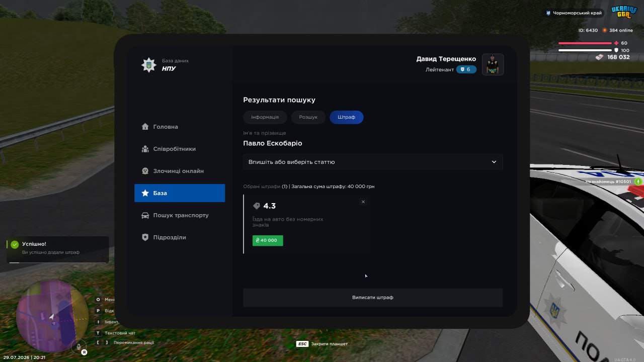The image size is (644, 362).
Task: Open the Пошук транспорту section
Action: tap(180, 215)
